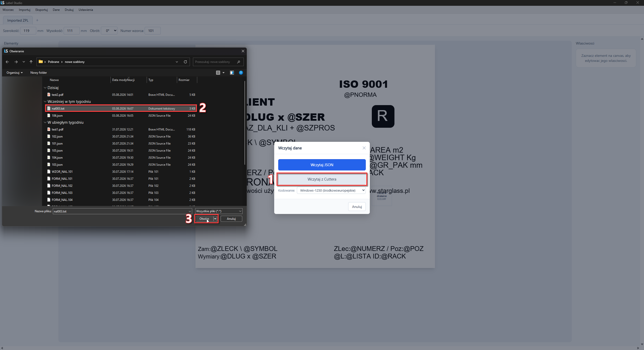
Task: Open the Ustawienia menu
Action: coord(86,10)
